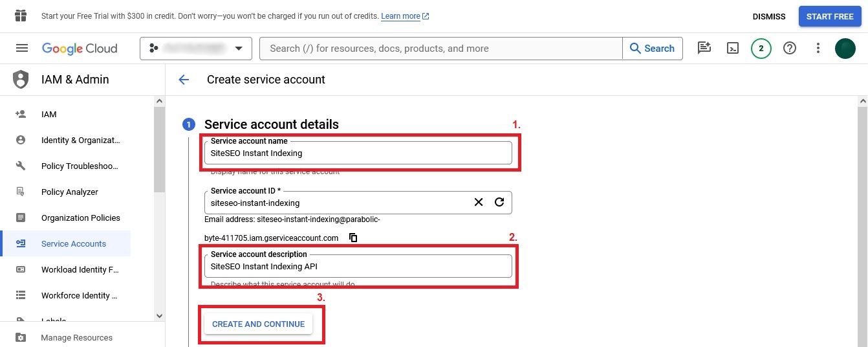Click the IAM add-person icon
This screenshot has width=868, height=347.
(x=21, y=114)
